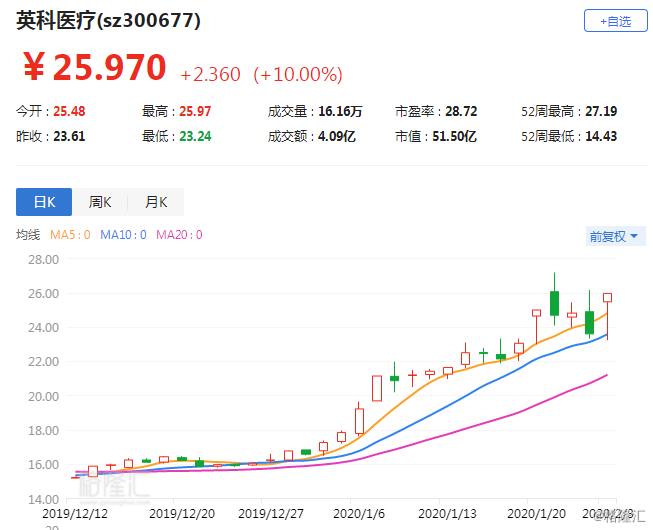653x530 pixels.
Task: Click previous close value 23.61
Action: coord(69,136)
